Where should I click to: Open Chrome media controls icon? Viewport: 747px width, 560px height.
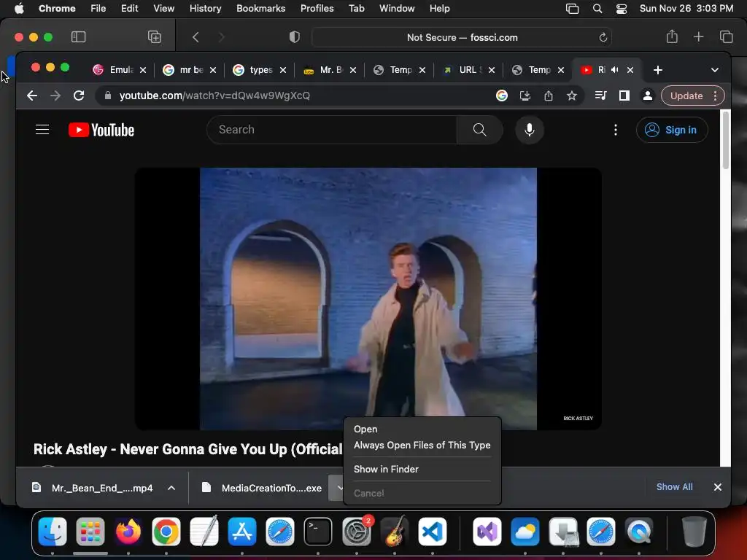click(x=601, y=96)
